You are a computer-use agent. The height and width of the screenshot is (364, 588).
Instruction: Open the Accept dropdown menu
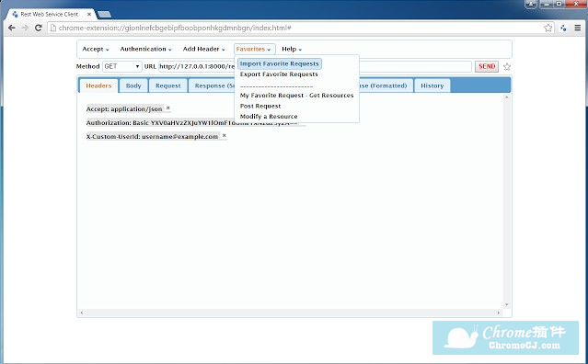coord(96,49)
